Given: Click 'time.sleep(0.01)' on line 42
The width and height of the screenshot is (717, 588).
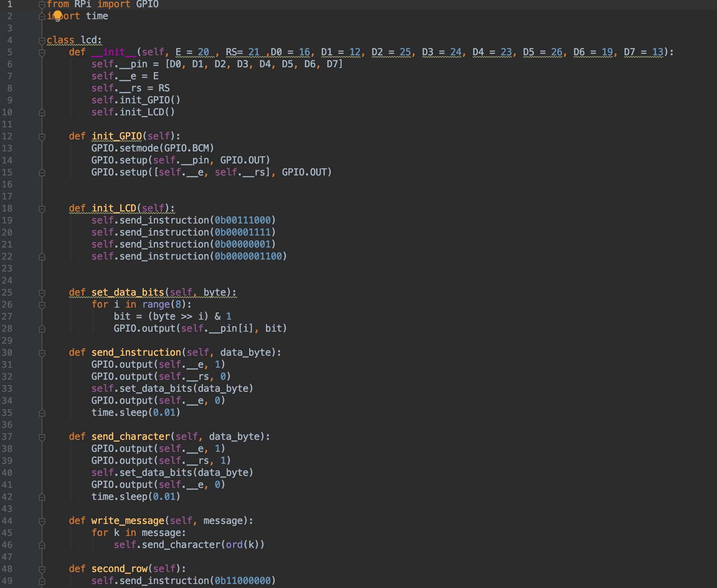Looking at the screenshot, I should pos(136,497).
